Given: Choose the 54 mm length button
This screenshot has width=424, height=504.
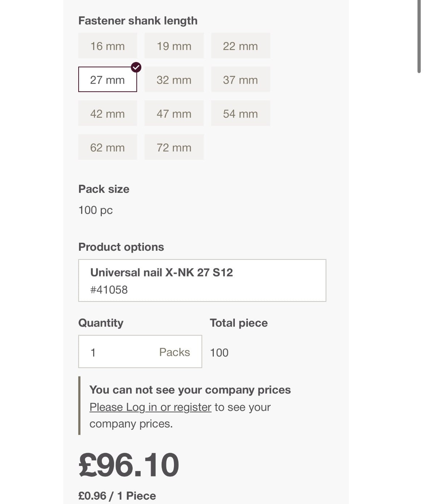Looking at the screenshot, I should [240, 113].
